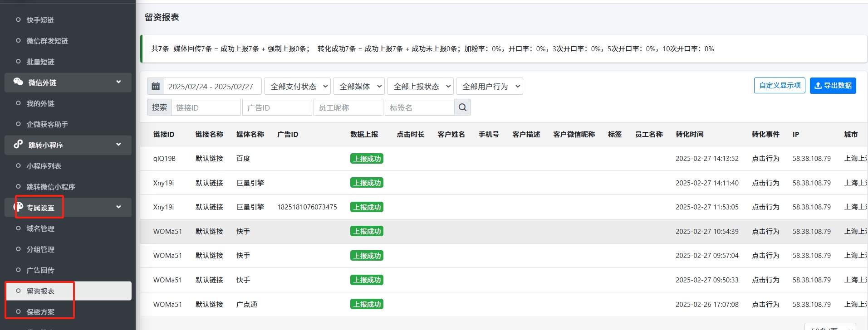Viewport: 868px width, 330px height.
Task: Collapse the 专属设置 section chevron
Action: (x=118, y=207)
